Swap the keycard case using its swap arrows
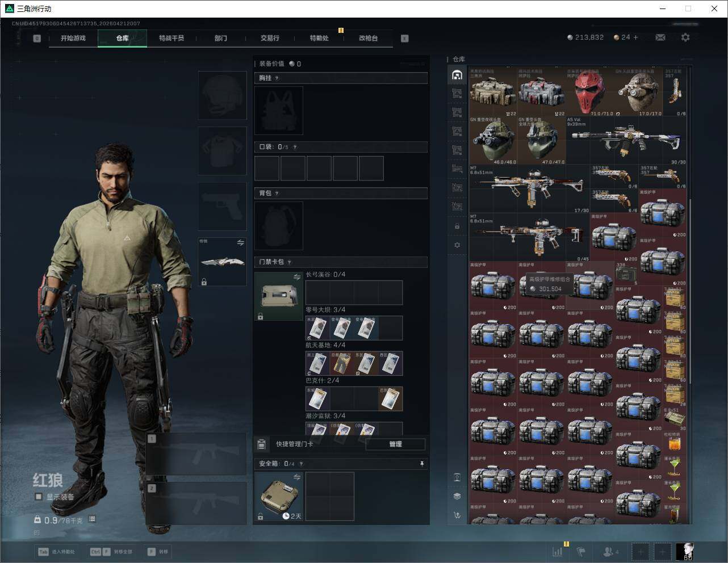 point(297,277)
